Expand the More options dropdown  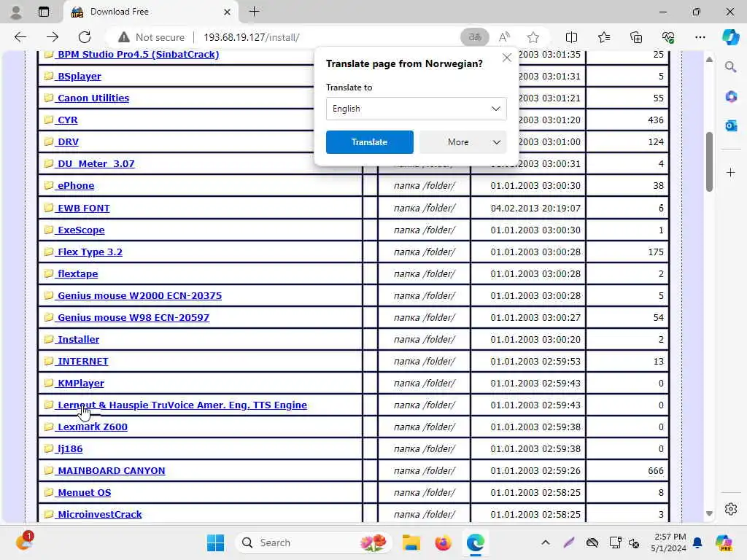tap(462, 142)
